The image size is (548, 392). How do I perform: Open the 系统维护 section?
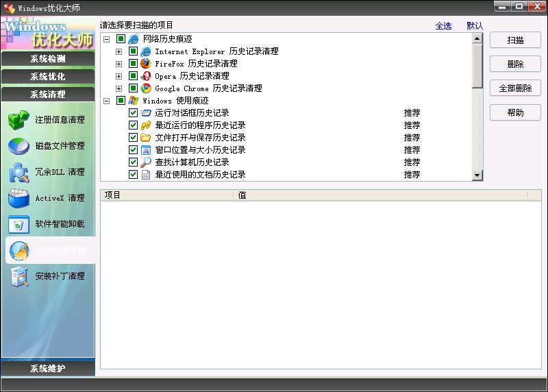tap(48, 369)
